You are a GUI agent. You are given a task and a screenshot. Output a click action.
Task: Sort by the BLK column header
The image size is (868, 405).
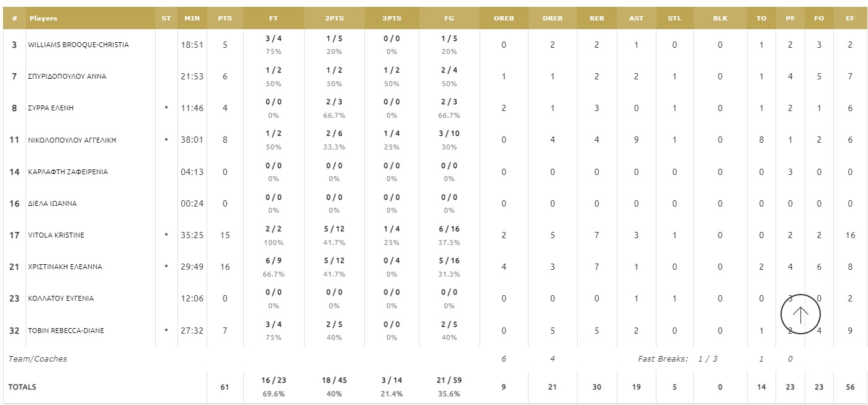pos(720,19)
